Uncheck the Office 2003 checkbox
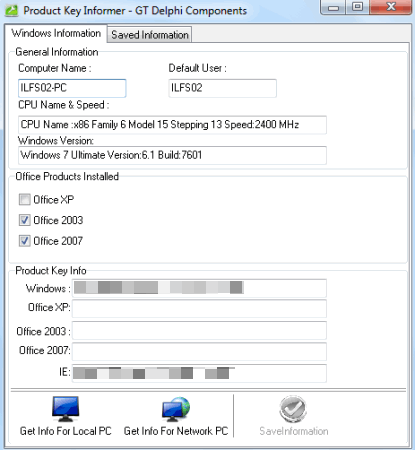Viewport: 415px width, 450px height. tap(25, 220)
